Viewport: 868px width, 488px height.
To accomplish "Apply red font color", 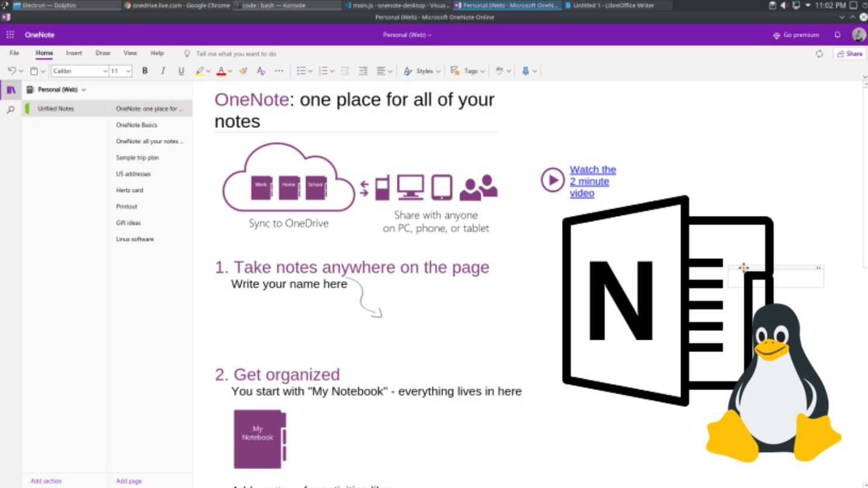I will 221,71.
